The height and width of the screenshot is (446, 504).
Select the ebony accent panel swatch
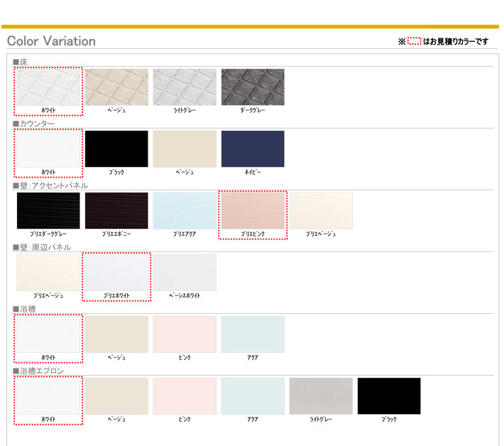pyautogui.click(x=116, y=211)
